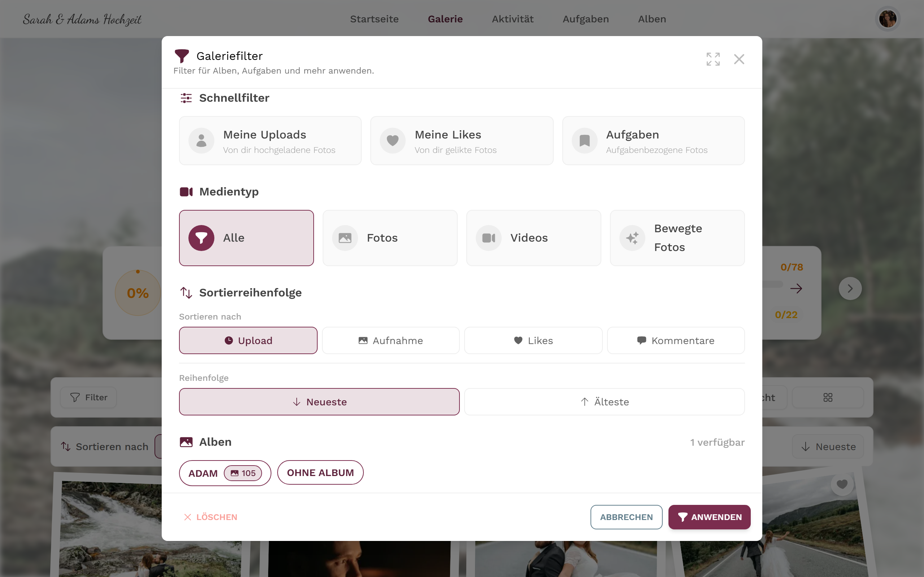Screen dimensions: 924x577
Task: Select Meine Uploads quick filter
Action: (x=270, y=141)
